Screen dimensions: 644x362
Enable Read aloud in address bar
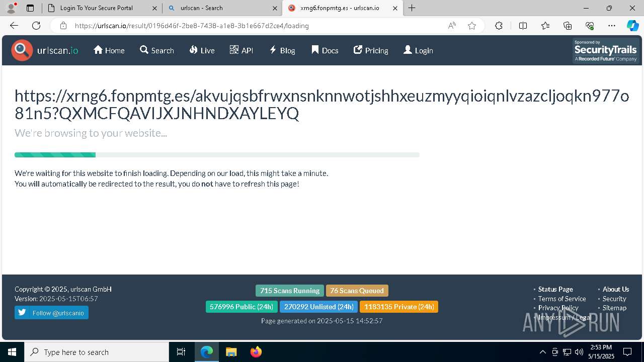tap(452, 26)
